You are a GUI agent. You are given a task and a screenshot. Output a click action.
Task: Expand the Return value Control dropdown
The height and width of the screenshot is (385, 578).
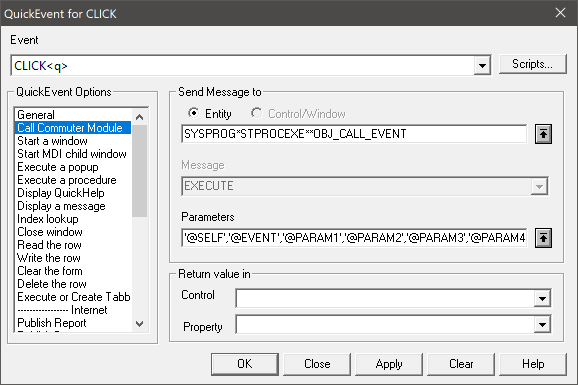(542, 298)
